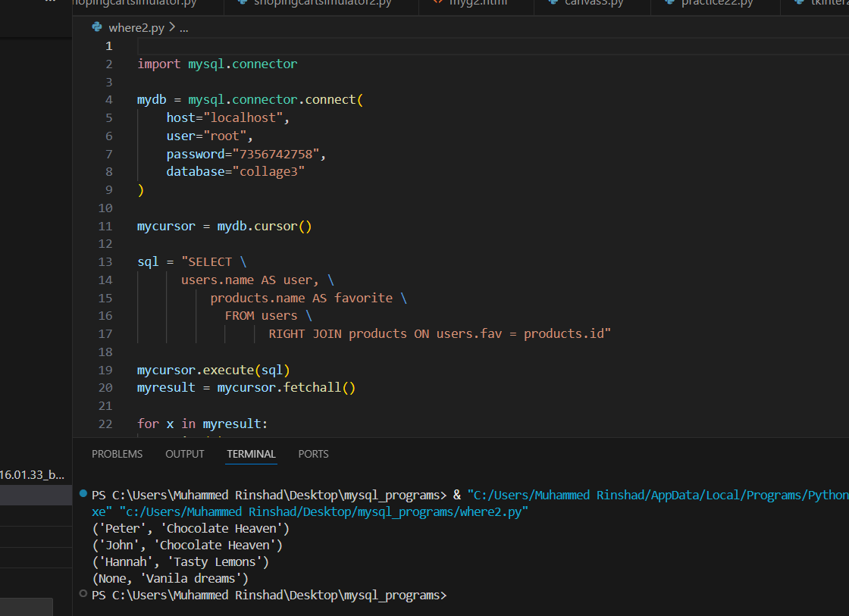Open the ellipsis menu in the top-left corner
849x616 pixels.
[x=50, y=3]
